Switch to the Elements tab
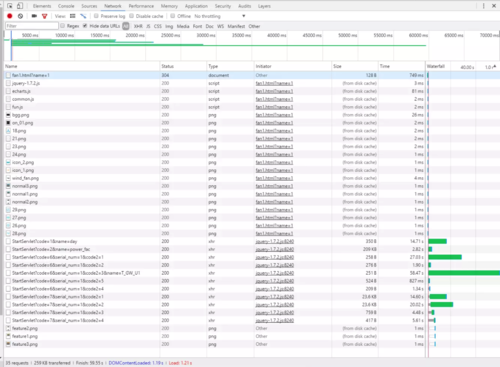Screen dimensions: 500x367 pos(42,6)
